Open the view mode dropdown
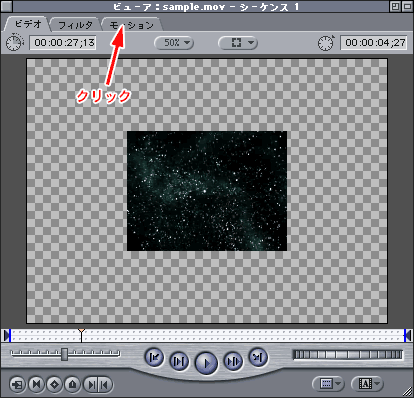 click(237, 43)
